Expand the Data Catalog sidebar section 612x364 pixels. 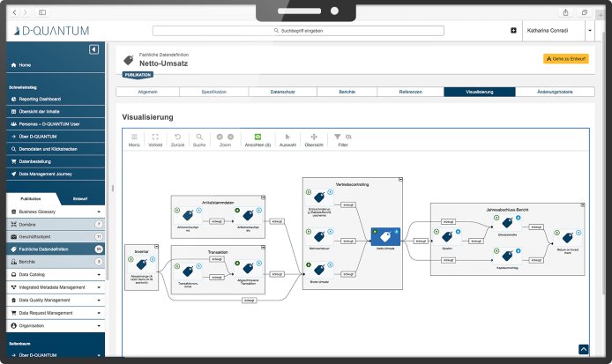(x=100, y=275)
